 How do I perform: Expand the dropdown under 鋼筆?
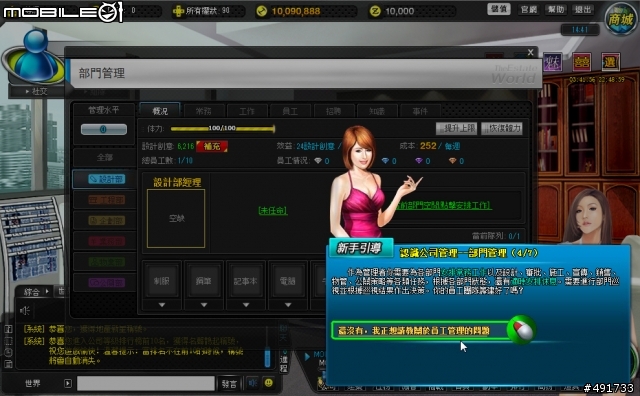[204, 305]
